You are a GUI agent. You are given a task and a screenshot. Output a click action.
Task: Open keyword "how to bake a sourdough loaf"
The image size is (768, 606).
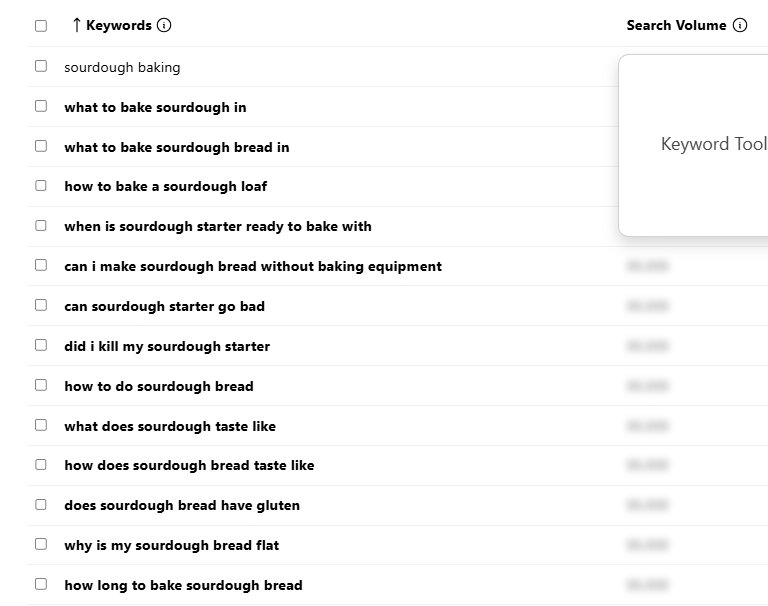click(x=165, y=186)
